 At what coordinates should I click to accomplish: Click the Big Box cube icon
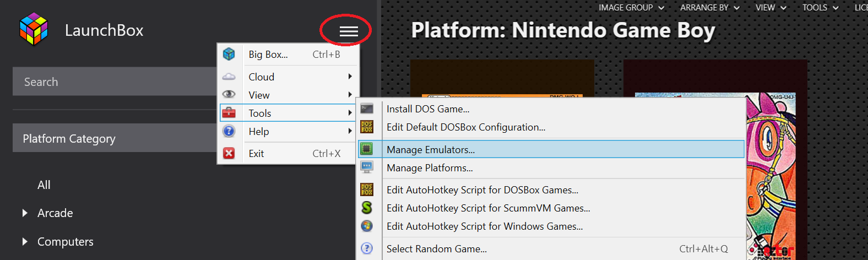229,54
